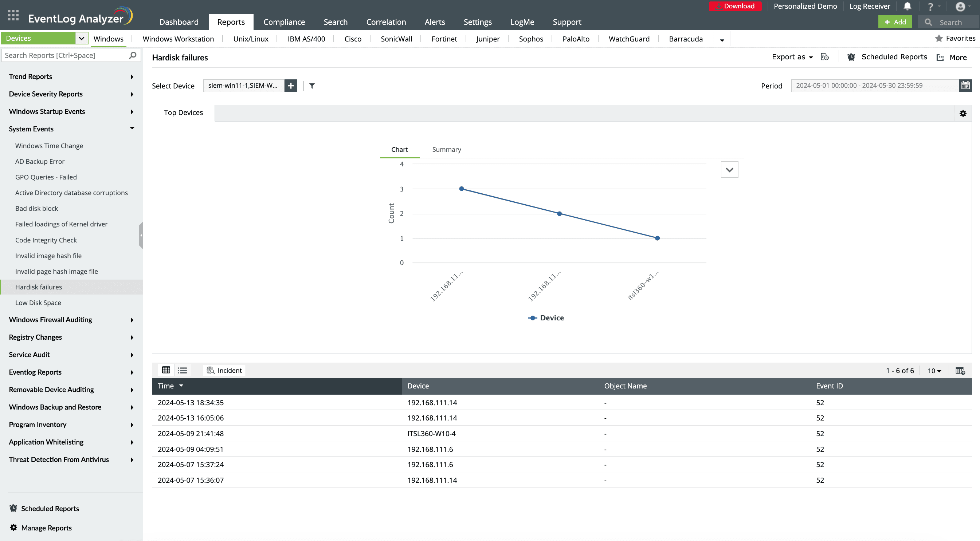The image size is (980, 541).
Task: Expand more vendors next to Barracuda
Action: (722, 39)
